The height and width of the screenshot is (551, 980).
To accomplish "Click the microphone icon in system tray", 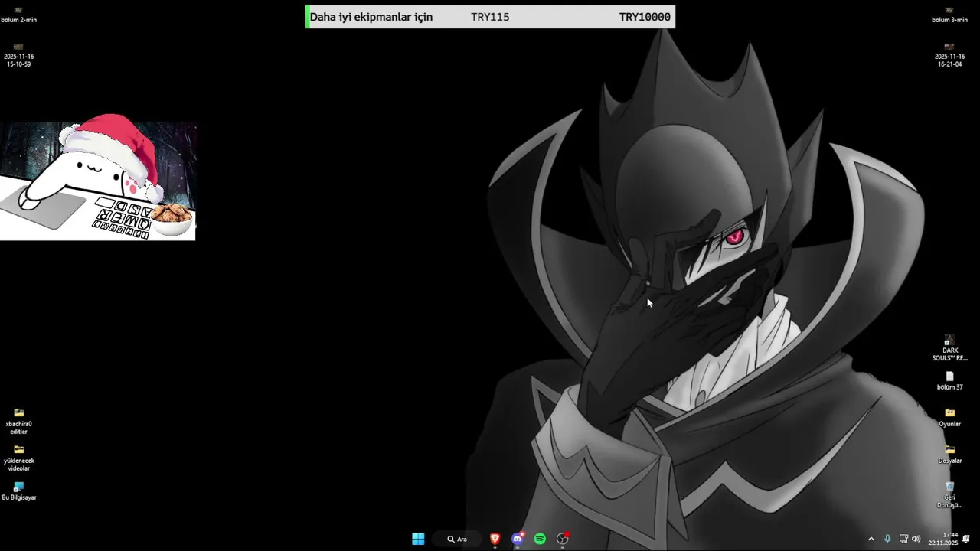I will pos(887,539).
